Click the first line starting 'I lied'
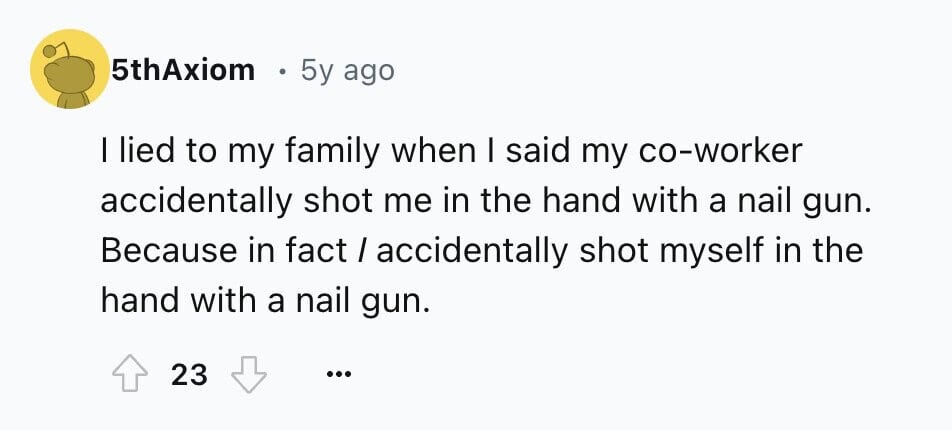 coord(452,152)
